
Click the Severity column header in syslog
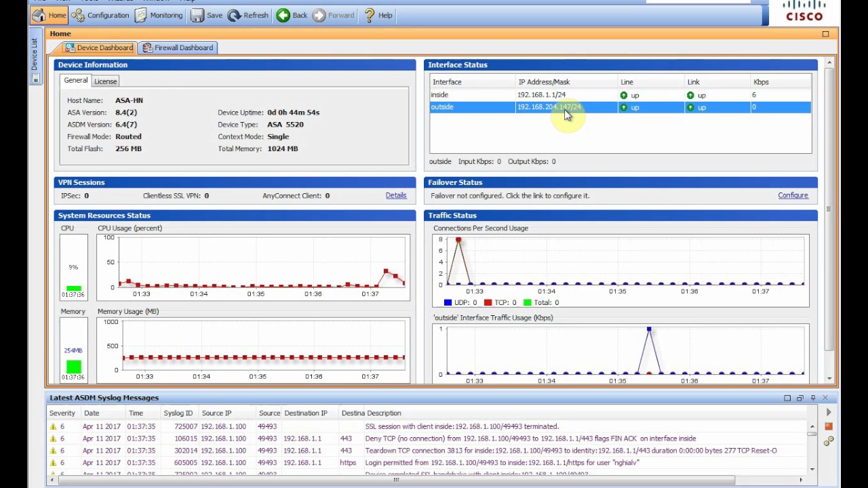[64, 413]
